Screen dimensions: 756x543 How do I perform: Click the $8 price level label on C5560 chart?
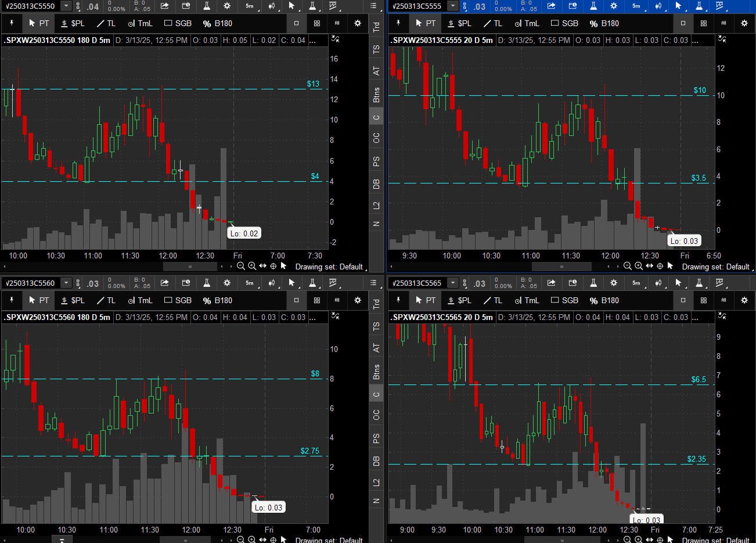pyautogui.click(x=315, y=373)
